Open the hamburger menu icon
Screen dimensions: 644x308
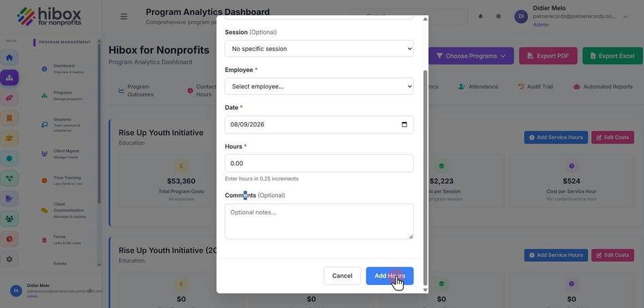tap(124, 16)
